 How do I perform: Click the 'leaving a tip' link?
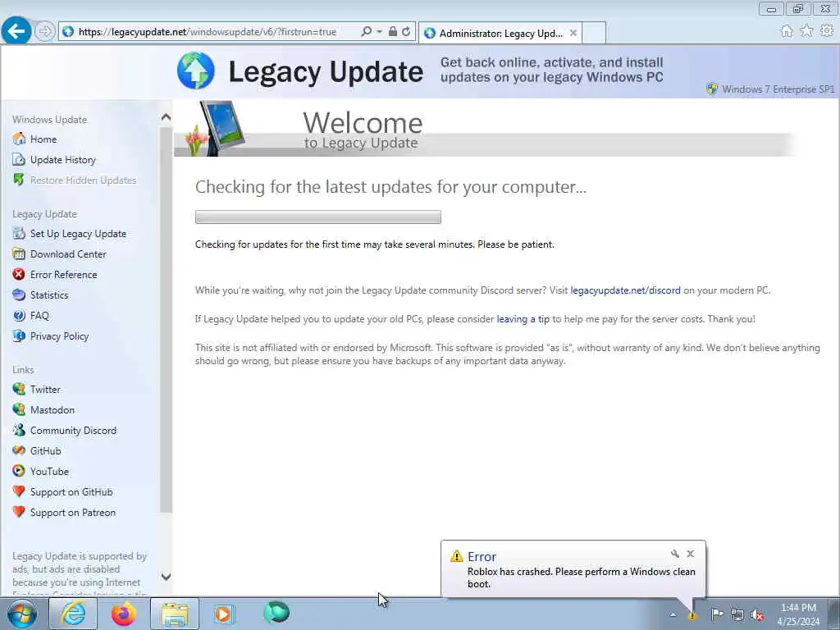tap(523, 319)
